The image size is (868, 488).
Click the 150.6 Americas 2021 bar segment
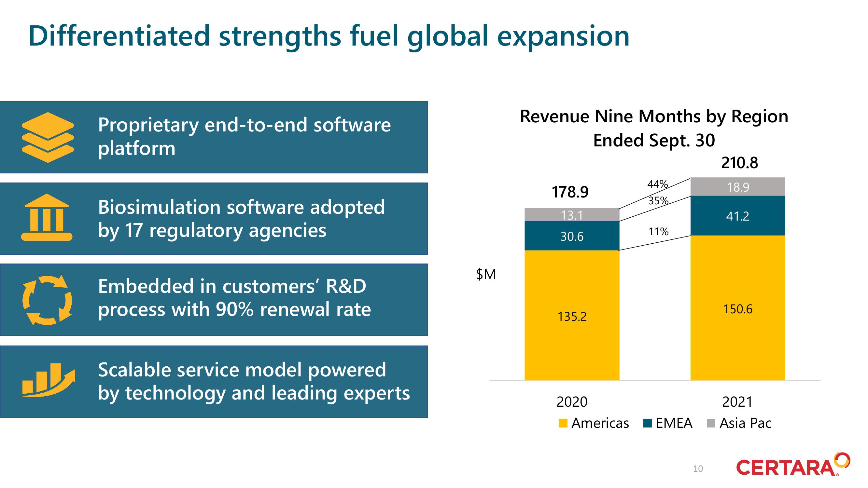coord(738,308)
